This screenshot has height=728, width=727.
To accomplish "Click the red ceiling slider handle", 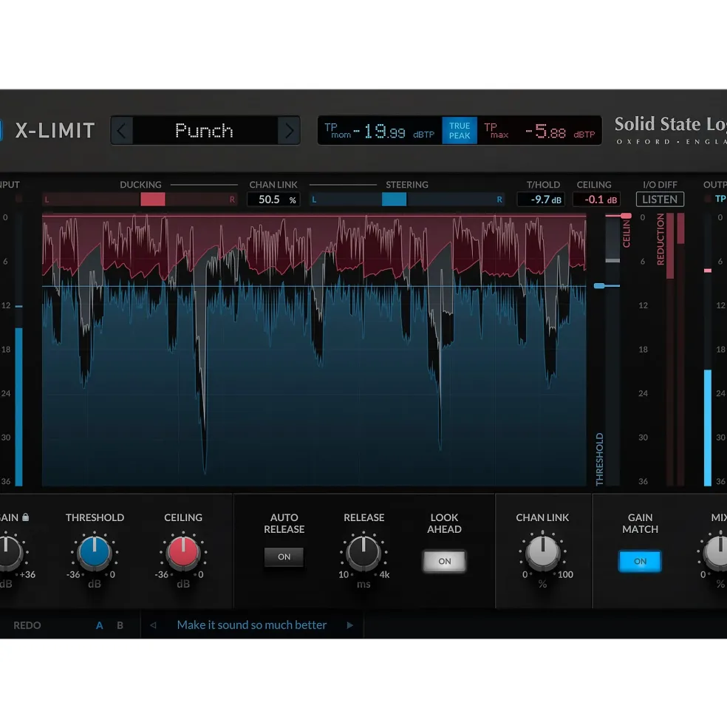I will (625, 216).
